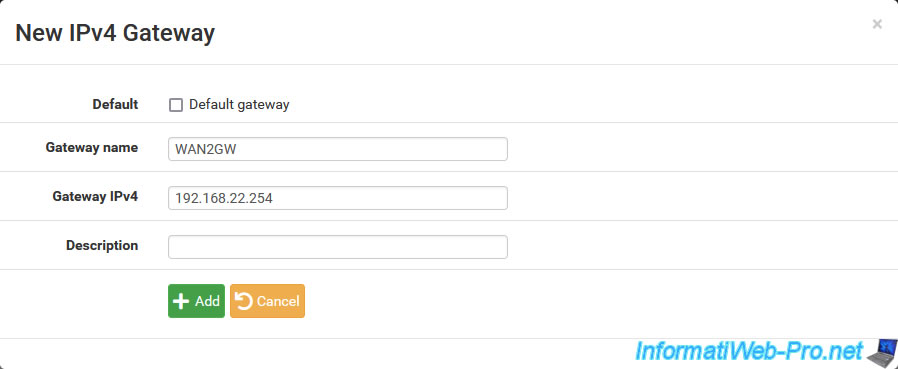Image resolution: width=898 pixels, height=369 pixels.
Task: Close the New IPv4 Gateway dialog
Action: tap(877, 24)
